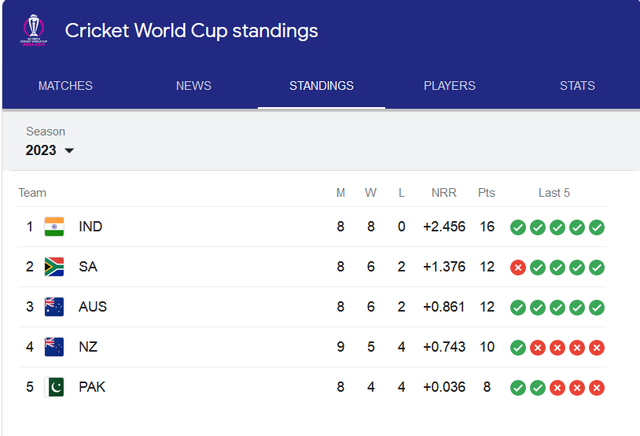Click the South Africa flag icon
Image resolution: width=640 pixels, height=436 pixels.
(54, 267)
